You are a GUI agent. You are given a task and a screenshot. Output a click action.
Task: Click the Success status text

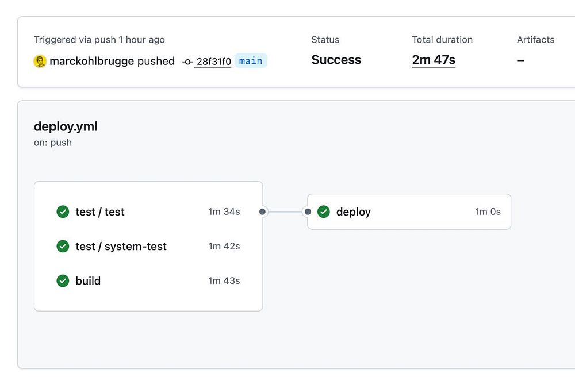click(x=336, y=60)
